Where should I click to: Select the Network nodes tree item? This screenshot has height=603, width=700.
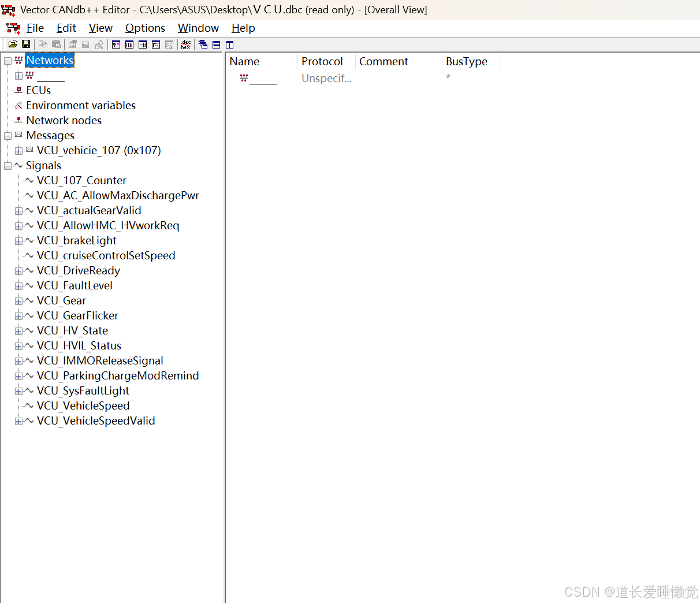(64, 120)
